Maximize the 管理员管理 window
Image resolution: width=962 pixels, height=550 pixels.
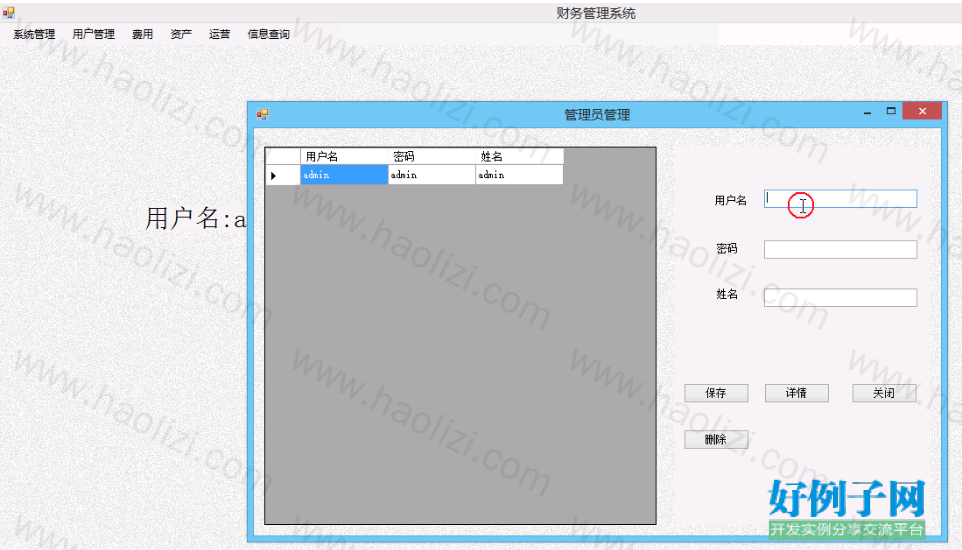click(891, 111)
